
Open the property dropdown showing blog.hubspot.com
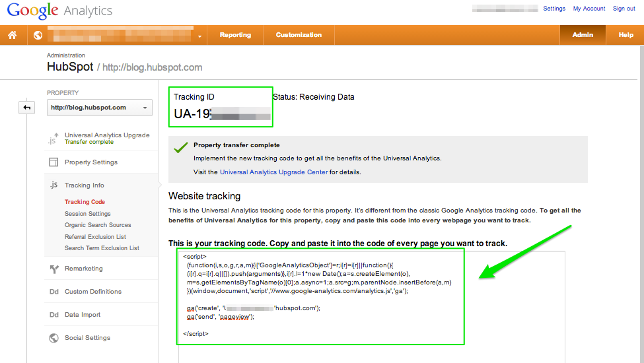point(99,108)
